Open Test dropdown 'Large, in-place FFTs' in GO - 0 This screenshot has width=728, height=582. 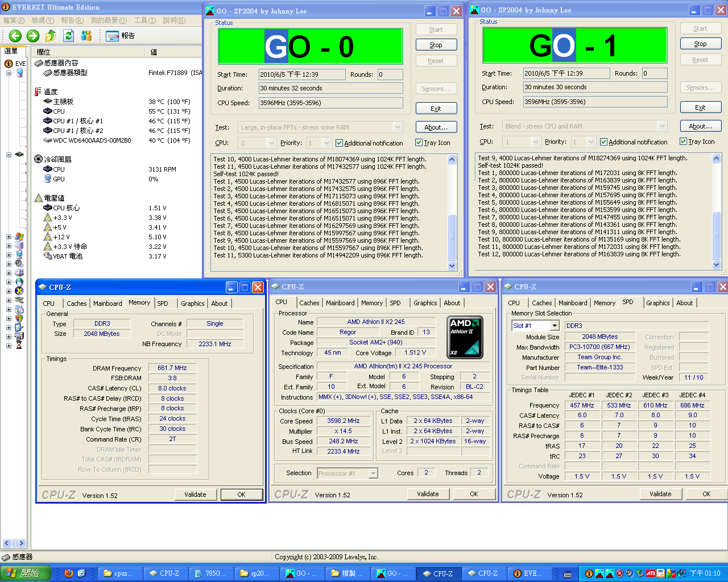(398, 127)
